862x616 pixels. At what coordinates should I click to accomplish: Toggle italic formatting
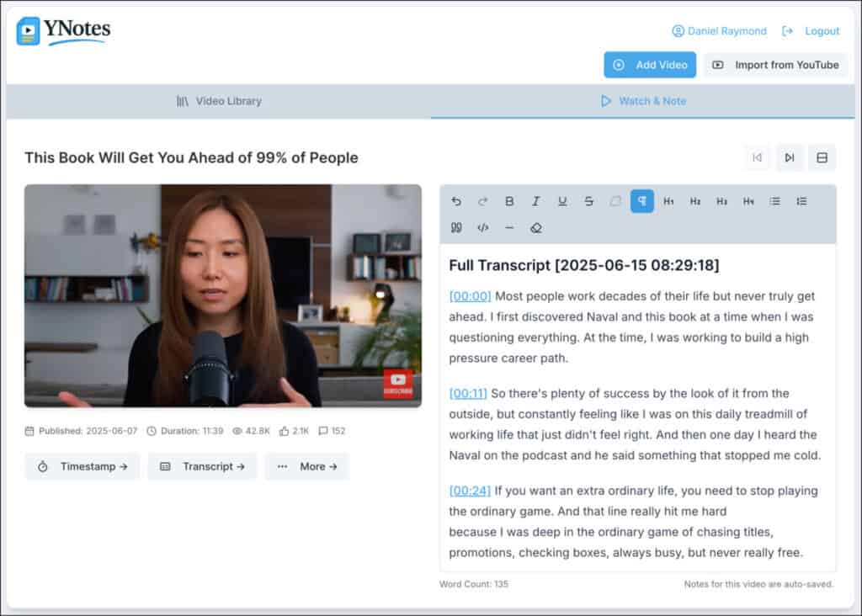pos(535,201)
